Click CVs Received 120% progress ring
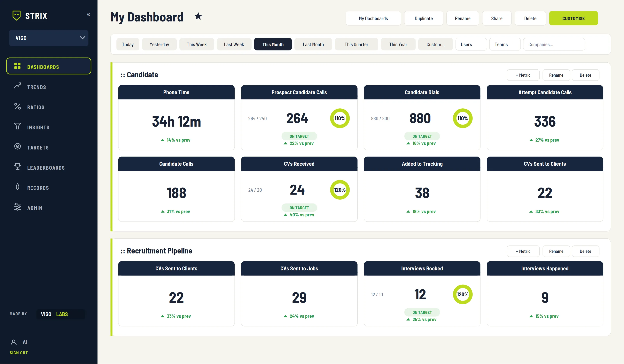Screen dimensions: 624x364 pyautogui.click(x=340, y=190)
